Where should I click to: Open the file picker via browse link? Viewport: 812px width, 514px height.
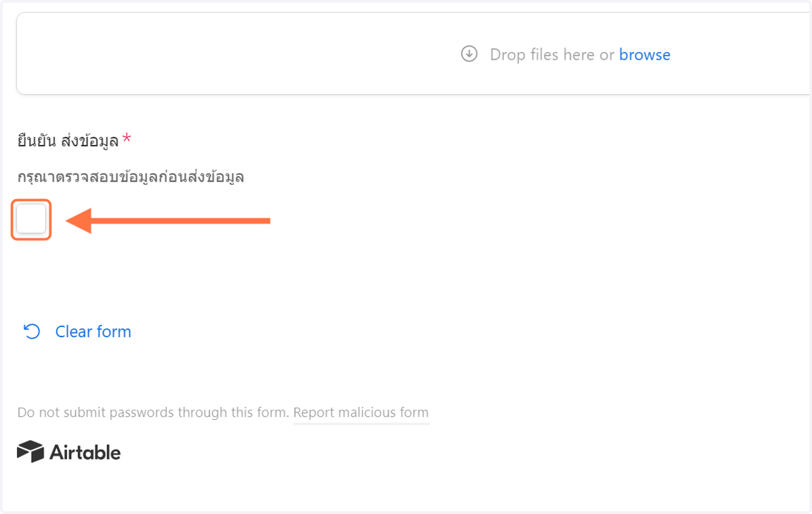(x=644, y=55)
